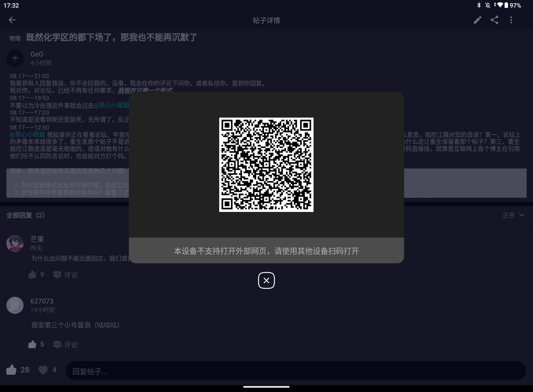Open the 芒果 username
This screenshot has width=533, height=392.
pos(37,239)
